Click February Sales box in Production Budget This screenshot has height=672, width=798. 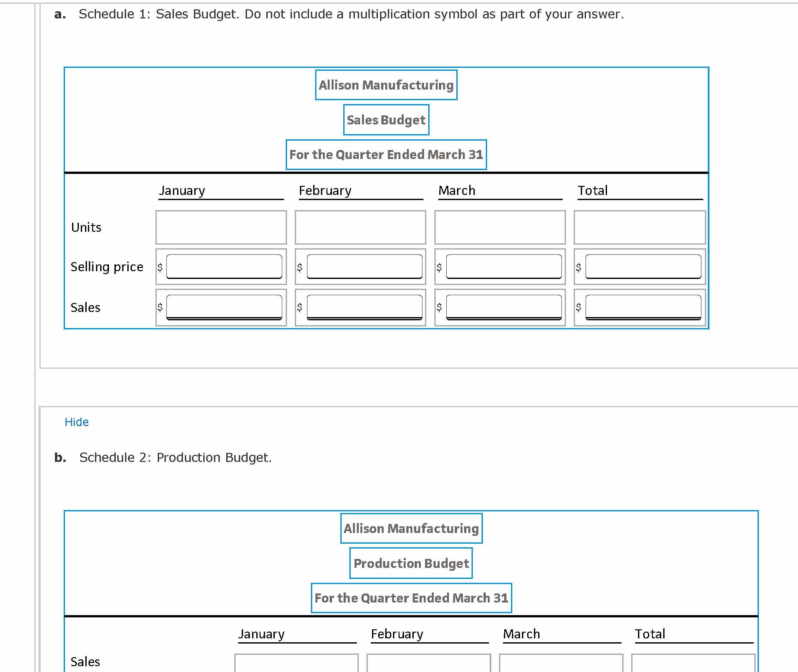pos(429,663)
